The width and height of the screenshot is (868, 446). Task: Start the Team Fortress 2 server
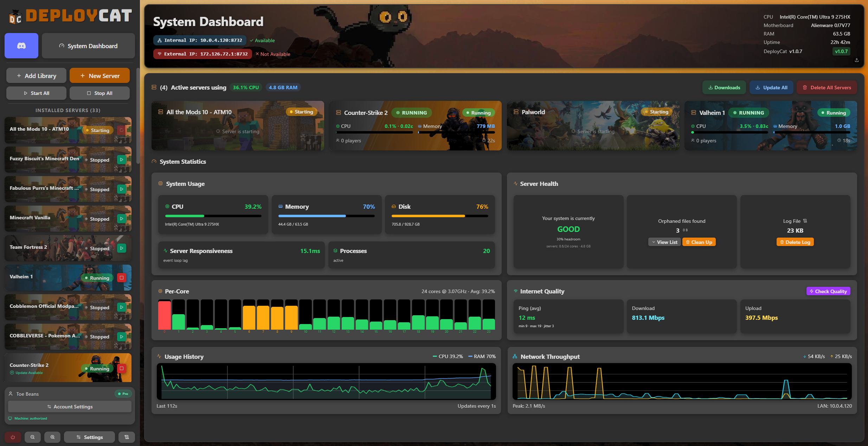click(122, 248)
